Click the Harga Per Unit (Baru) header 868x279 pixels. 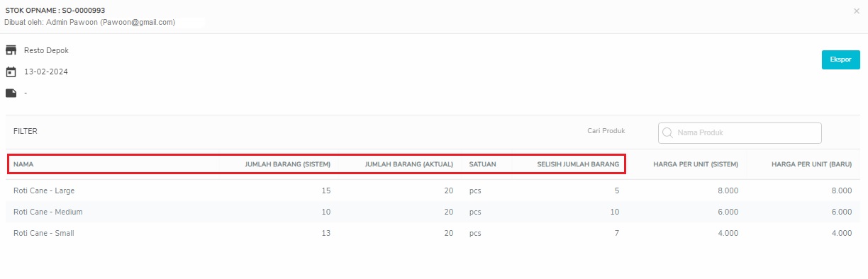point(812,164)
